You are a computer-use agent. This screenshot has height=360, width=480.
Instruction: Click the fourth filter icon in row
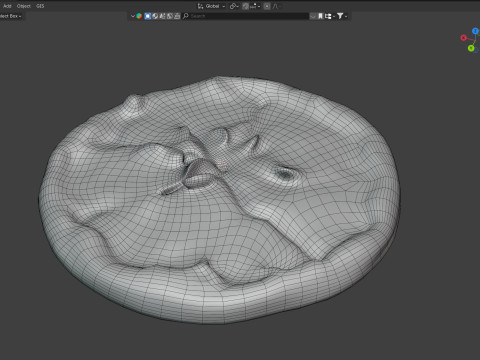click(x=162, y=16)
